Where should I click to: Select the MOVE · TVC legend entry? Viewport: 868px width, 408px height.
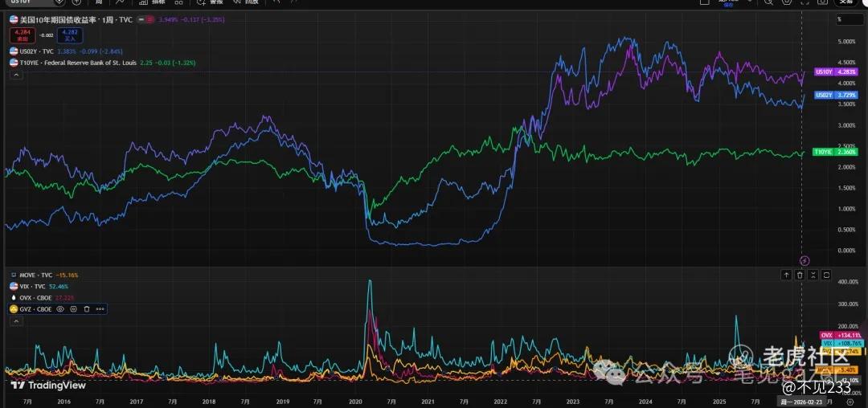35,275
